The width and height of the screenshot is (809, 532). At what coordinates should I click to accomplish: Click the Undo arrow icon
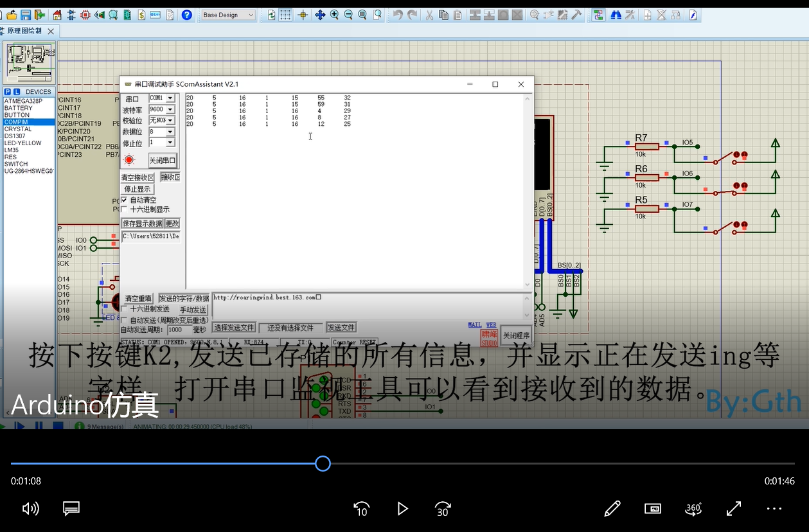pos(398,15)
